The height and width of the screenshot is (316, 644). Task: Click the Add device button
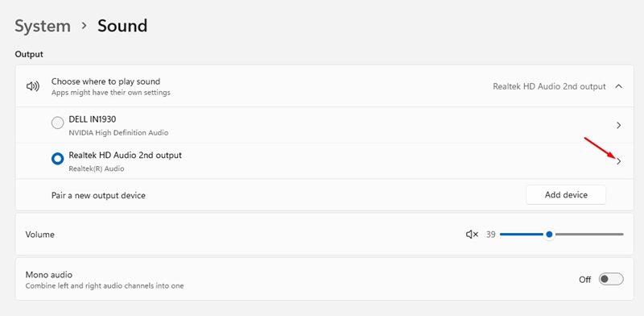tap(566, 195)
